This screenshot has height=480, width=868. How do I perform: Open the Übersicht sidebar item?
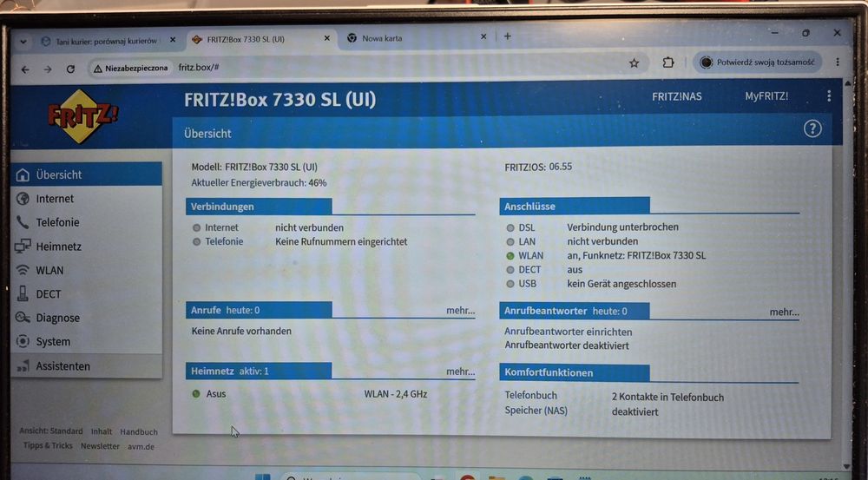pos(86,175)
